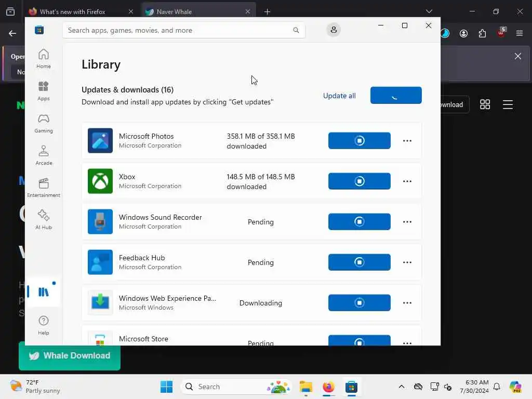Click Whale Download button on webpage
Screen dimensions: 532x399
(x=70, y=355)
